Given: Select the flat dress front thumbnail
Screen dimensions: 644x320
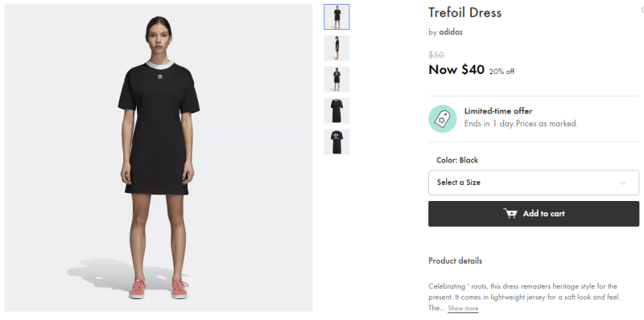Looking at the screenshot, I should 336,111.
